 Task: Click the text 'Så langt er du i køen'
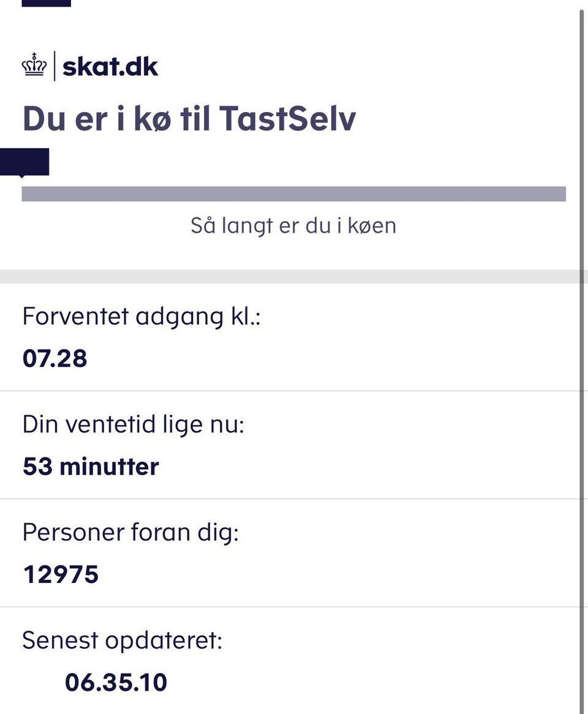pos(293,225)
